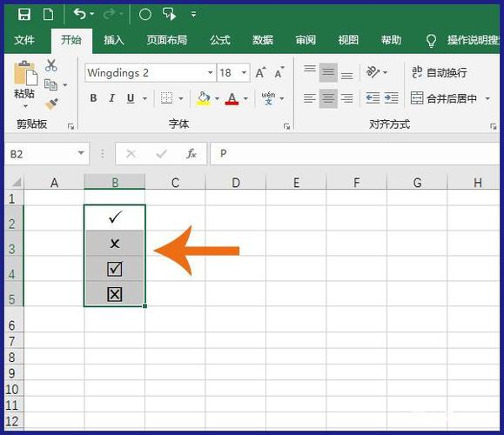Select cell B4 with boxed checkmark
Image resolution: width=504 pixels, height=435 pixels.
pos(114,269)
